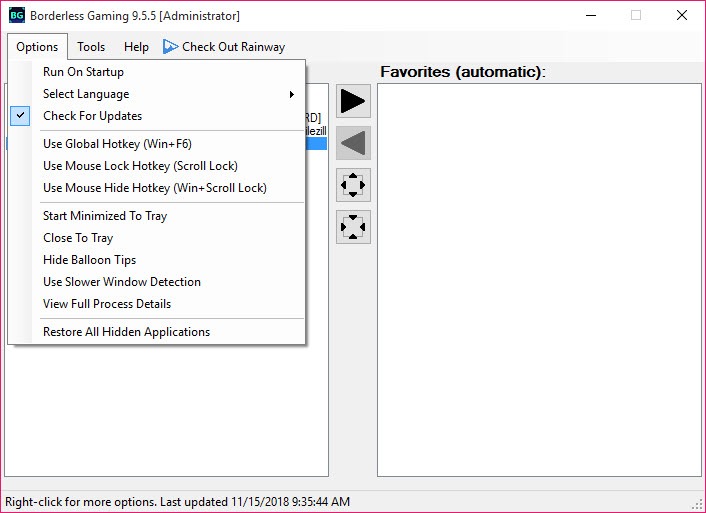
Task: Toggle Hide Balloon Tips option
Action: coord(156,260)
